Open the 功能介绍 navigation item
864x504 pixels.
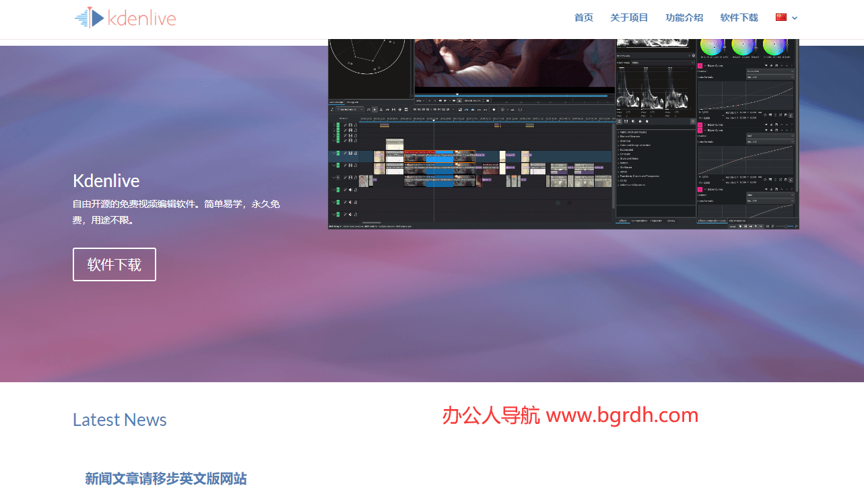click(684, 17)
